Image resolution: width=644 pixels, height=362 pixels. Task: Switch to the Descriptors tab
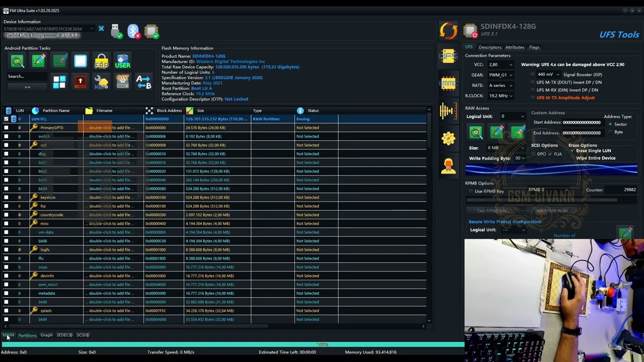(x=490, y=47)
